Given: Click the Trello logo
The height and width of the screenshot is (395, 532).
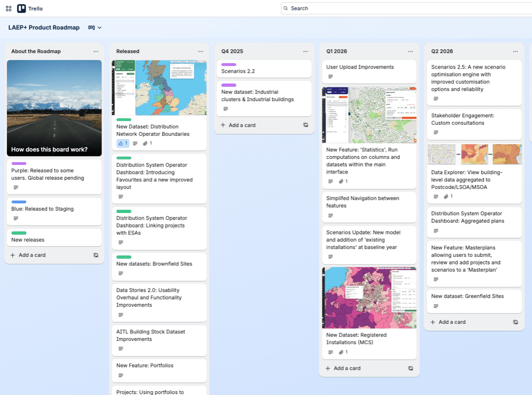Looking at the screenshot, I should 30,9.
